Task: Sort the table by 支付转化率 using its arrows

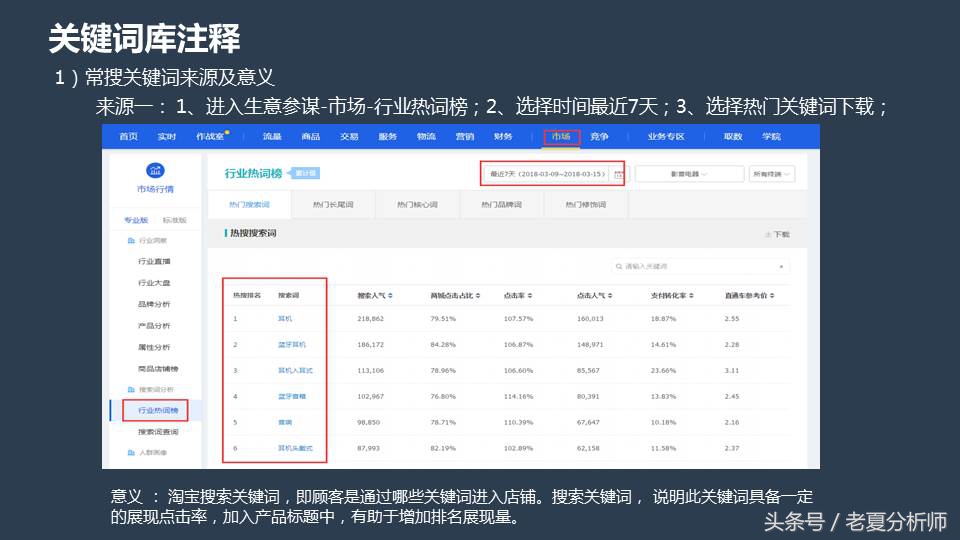Action: click(x=691, y=296)
